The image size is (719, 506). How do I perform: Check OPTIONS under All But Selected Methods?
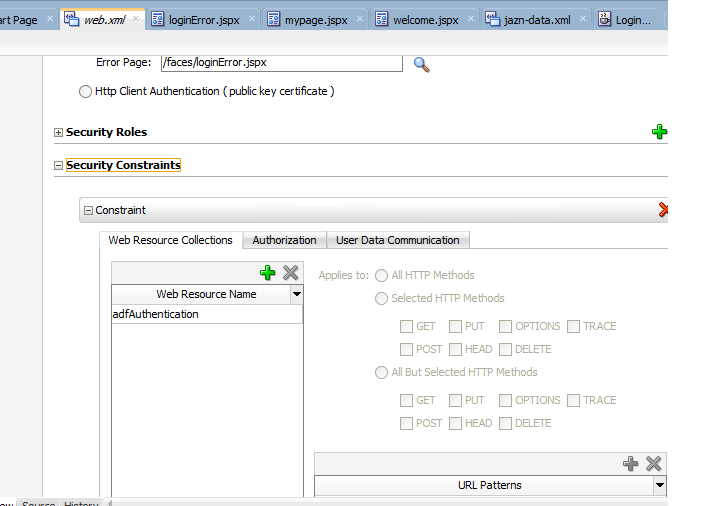505,400
